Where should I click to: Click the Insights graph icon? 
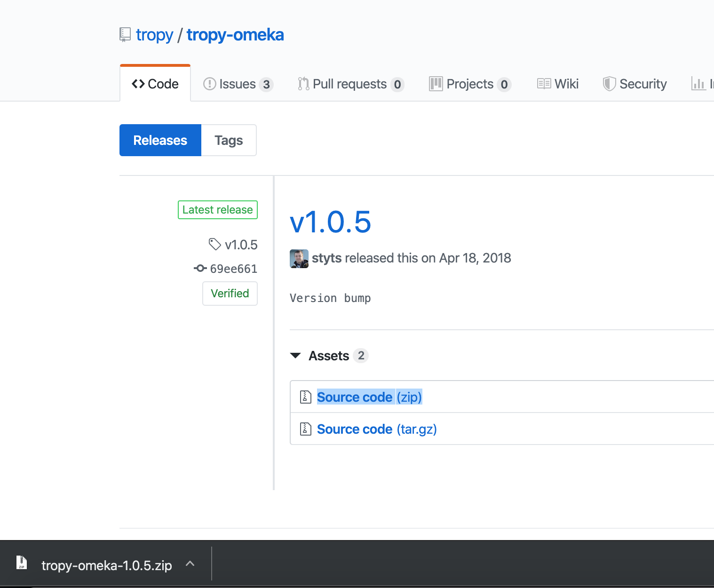(x=698, y=84)
